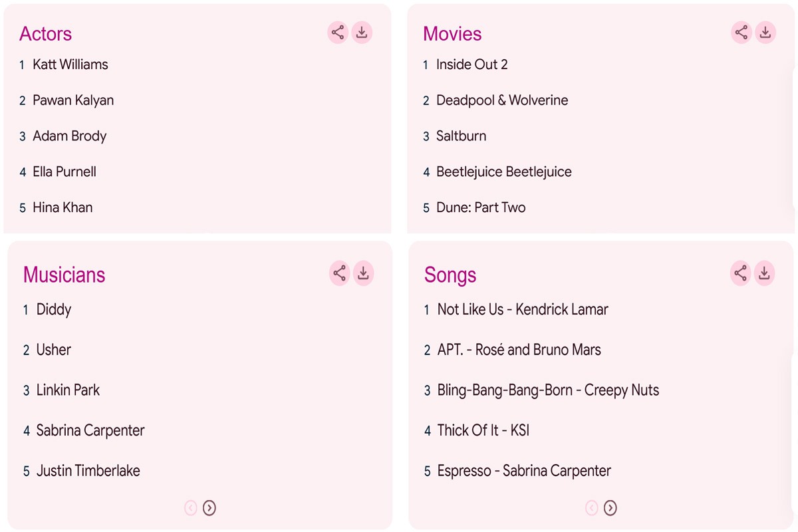Share the Musicians list
The image size is (798, 532).
339,273
